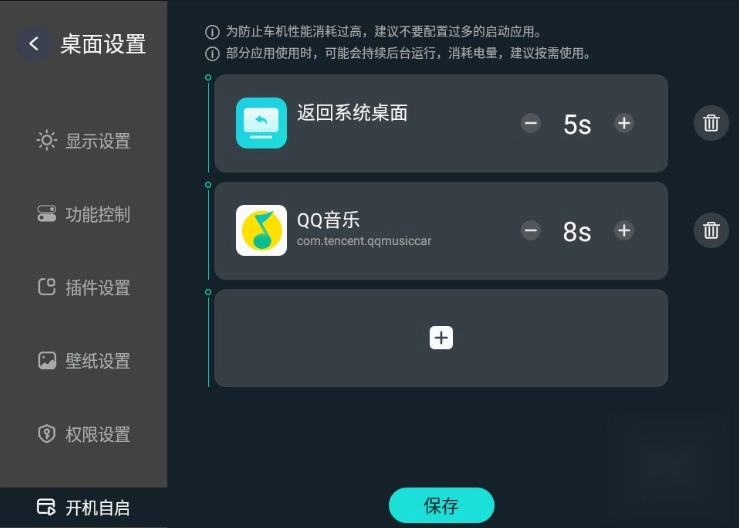Decrease the 8s delay for QQ音乐
The height and width of the screenshot is (528, 739).
[x=531, y=231]
